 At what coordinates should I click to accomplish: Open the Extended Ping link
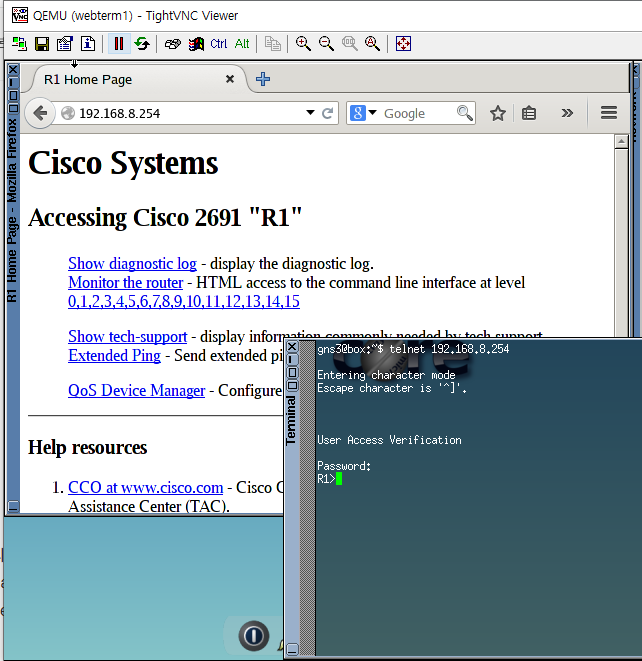point(114,355)
